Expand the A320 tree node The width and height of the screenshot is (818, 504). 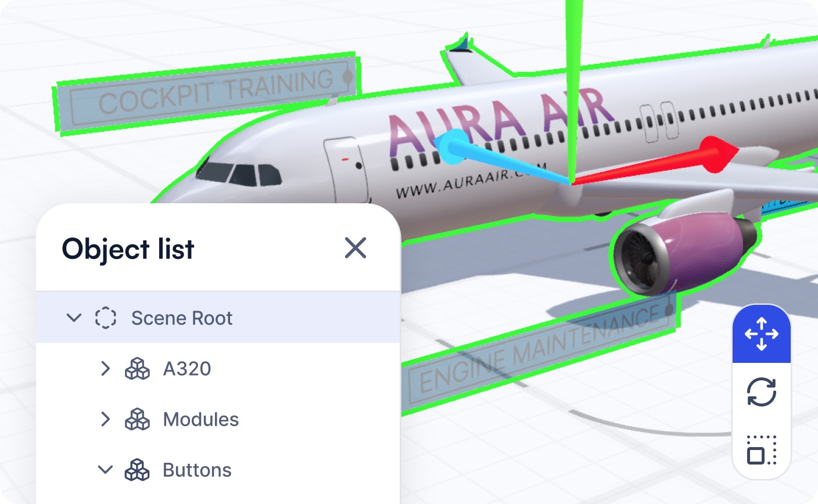pos(105,368)
